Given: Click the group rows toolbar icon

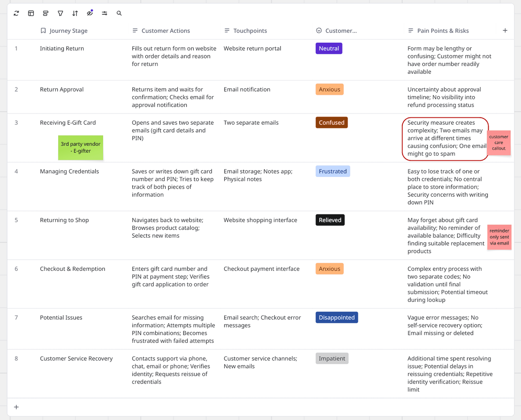Looking at the screenshot, I should [46, 13].
